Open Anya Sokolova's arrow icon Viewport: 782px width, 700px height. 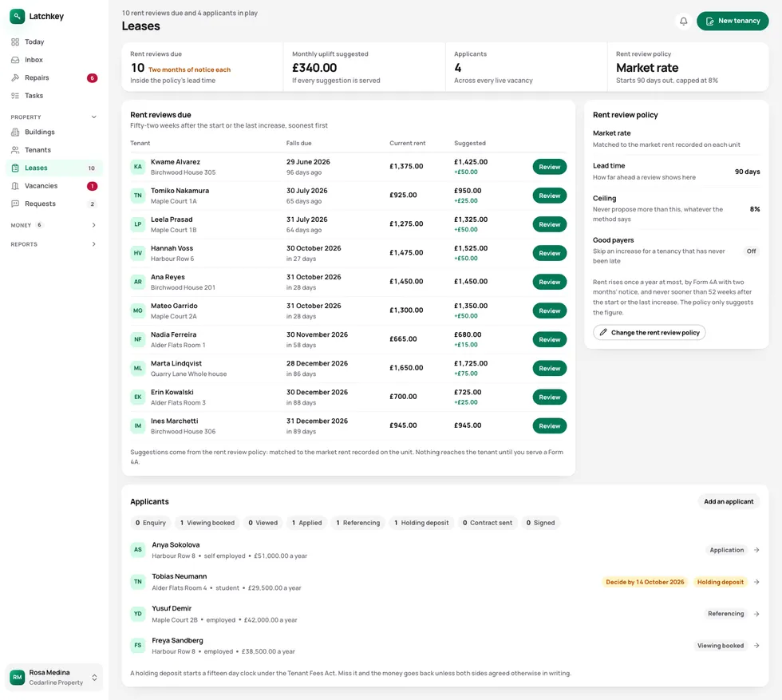756,550
